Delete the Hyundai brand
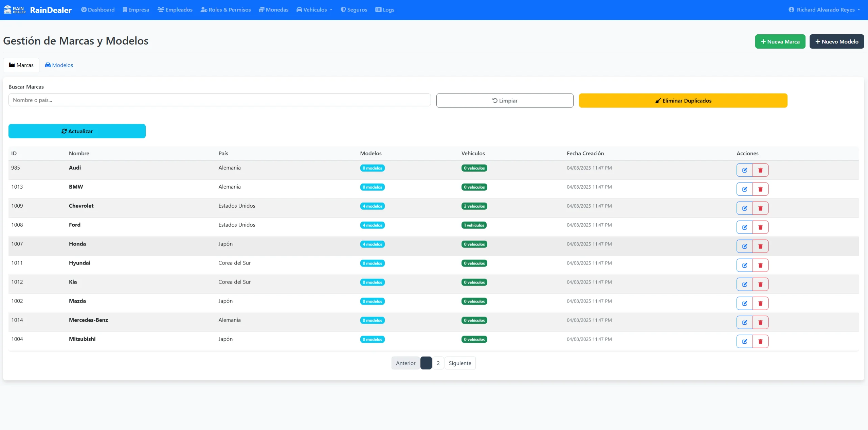868x430 pixels. 760,265
